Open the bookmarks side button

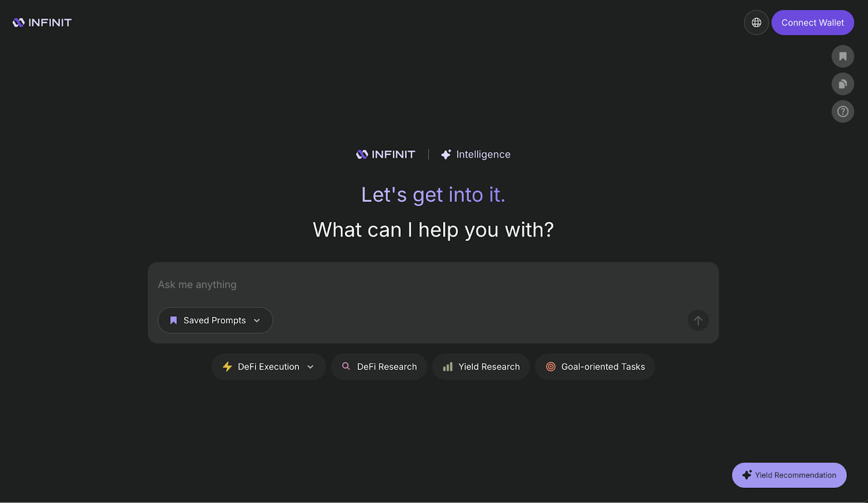[x=843, y=56]
